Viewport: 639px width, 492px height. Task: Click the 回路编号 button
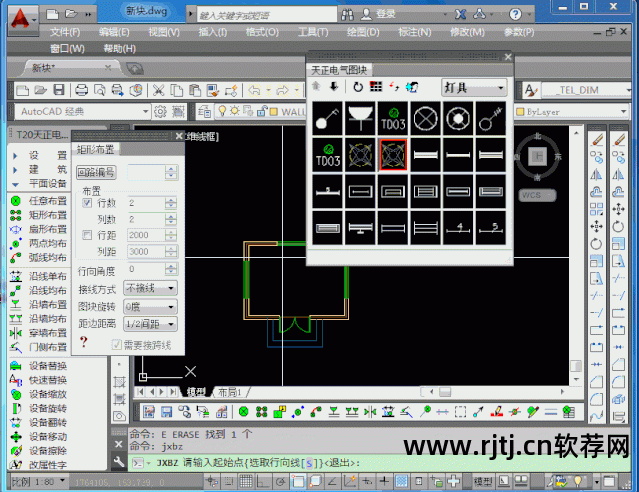coord(97,172)
